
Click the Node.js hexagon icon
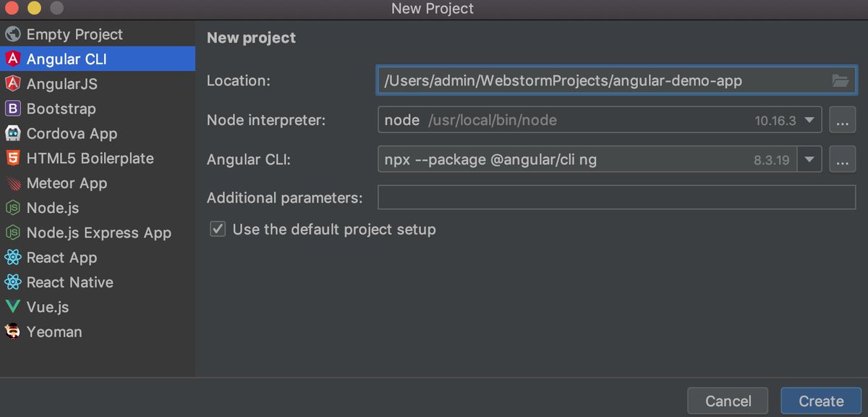(12, 208)
